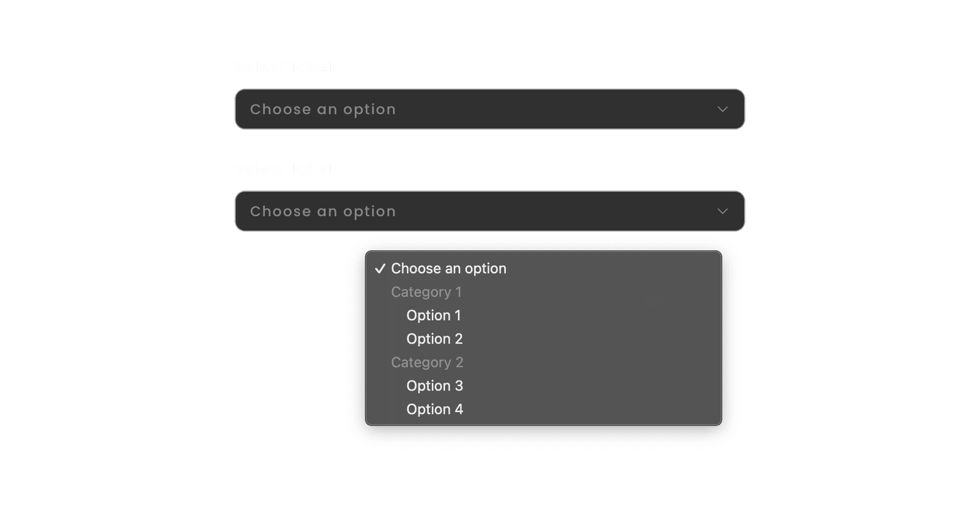Select the final entry in the dropdown list
Image resolution: width=980 pixels, height=510 pixels.
click(x=434, y=409)
